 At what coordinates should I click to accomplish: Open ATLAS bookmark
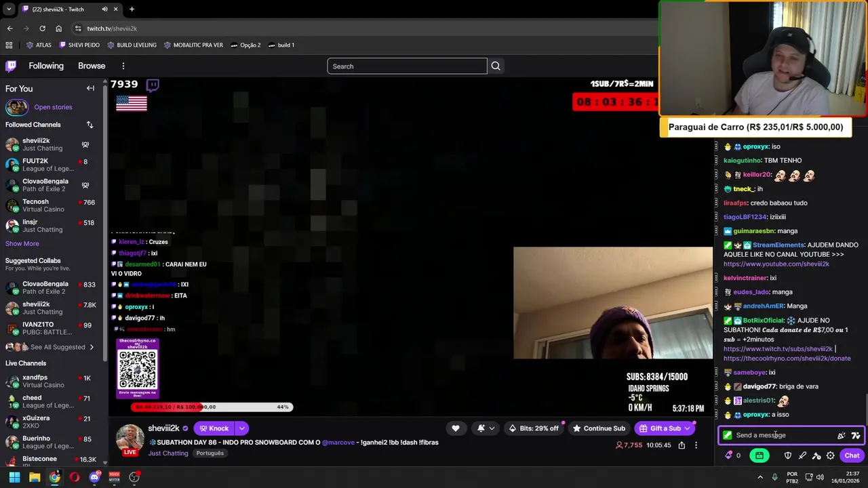(x=39, y=45)
